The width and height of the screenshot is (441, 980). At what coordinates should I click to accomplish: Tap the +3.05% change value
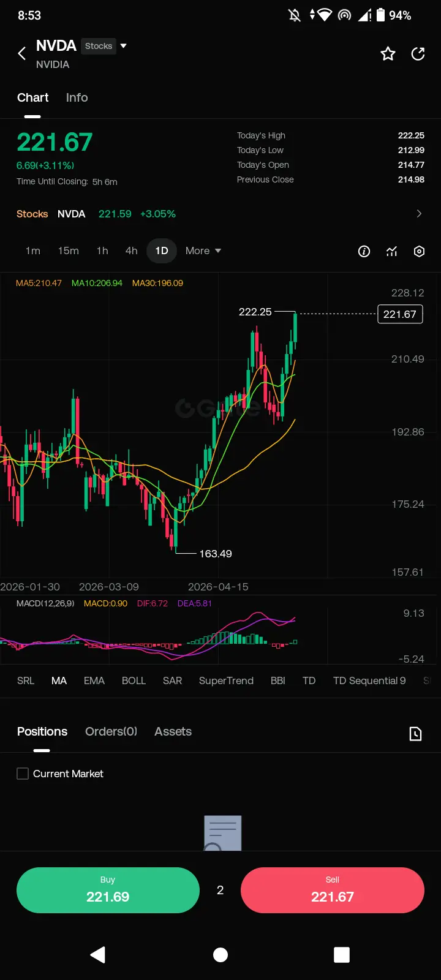158,214
